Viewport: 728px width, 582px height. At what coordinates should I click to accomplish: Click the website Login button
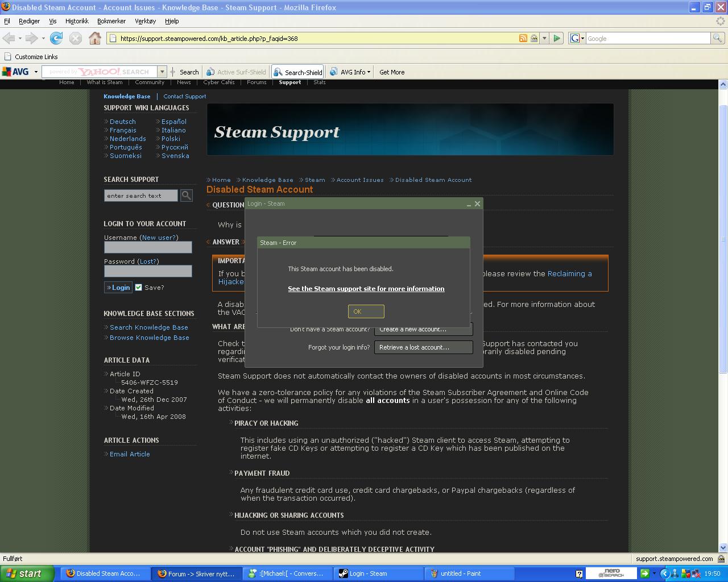tap(118, 288)
